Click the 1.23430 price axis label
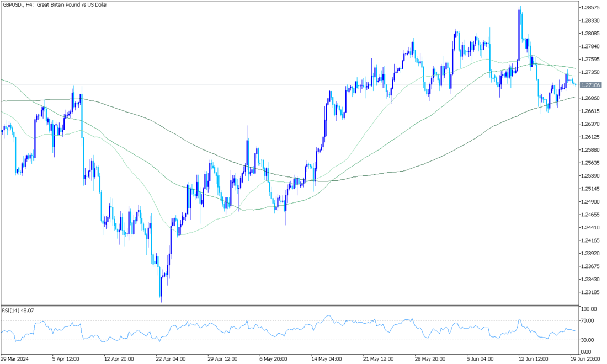This screenshot has height=364, width=607. coord(591,279)
